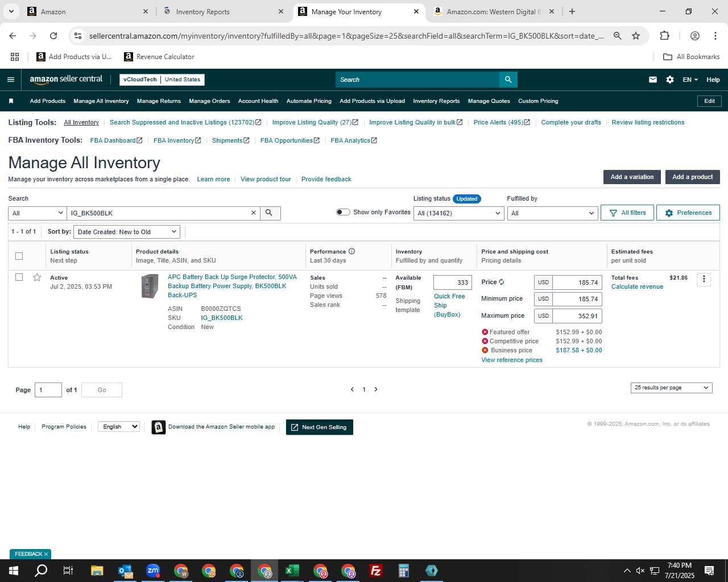
Task: Click the Edit button in navigation bar
Action: pyautogui.click(x=709, y=101)
